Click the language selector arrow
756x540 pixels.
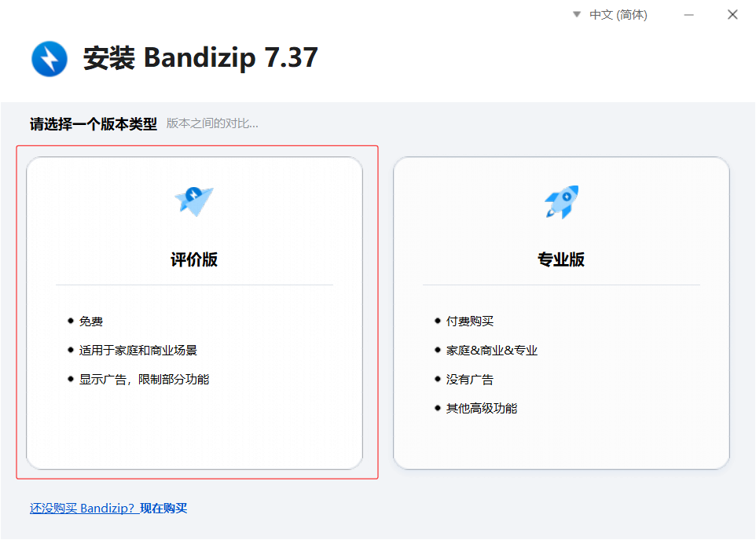click(578, 14)
